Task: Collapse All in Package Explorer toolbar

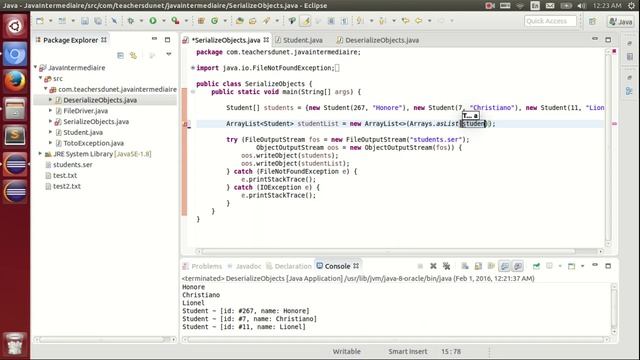Action: click(x=120, y=55)
